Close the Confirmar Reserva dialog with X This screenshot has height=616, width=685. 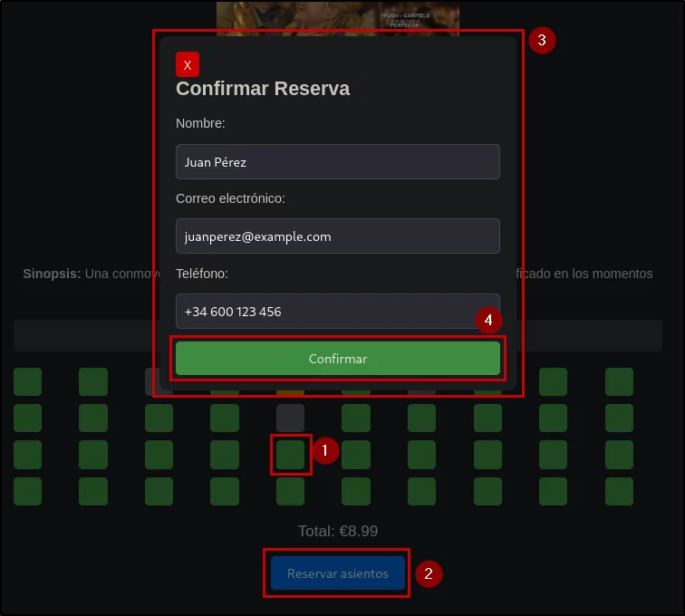[x=188, y=64]
